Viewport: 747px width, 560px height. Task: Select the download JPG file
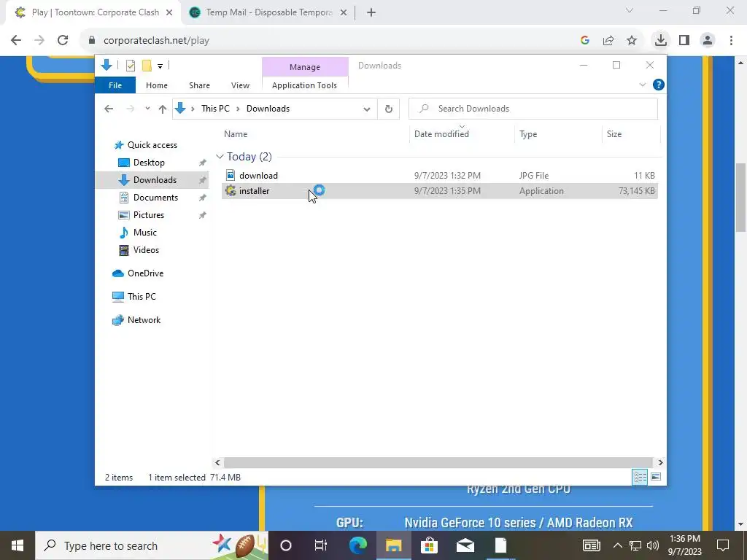(439, 175)
